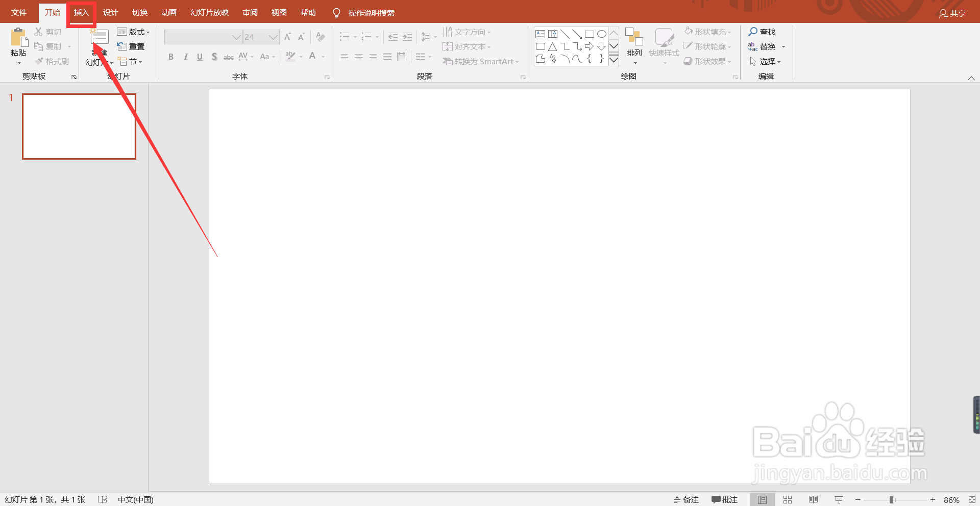Switch to the Design tab
The height and width of the screenshot is (506, 980).
110,13
